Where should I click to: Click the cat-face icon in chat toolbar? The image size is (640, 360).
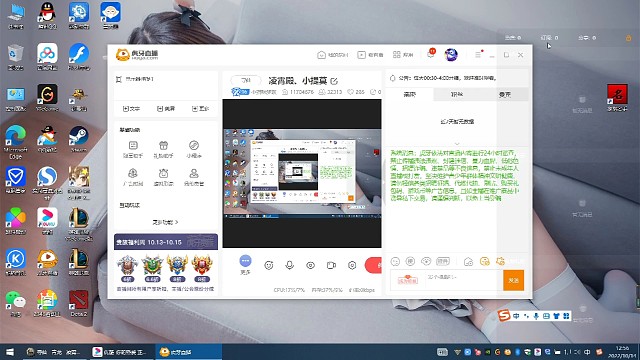(x=426, y=261)
